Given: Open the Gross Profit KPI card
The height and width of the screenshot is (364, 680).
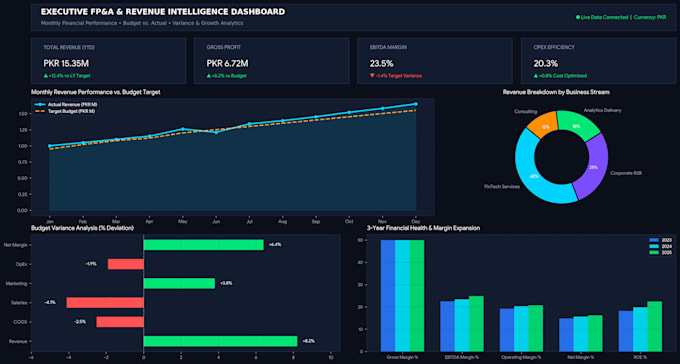Looking at the screenshot, I should 271,61.
